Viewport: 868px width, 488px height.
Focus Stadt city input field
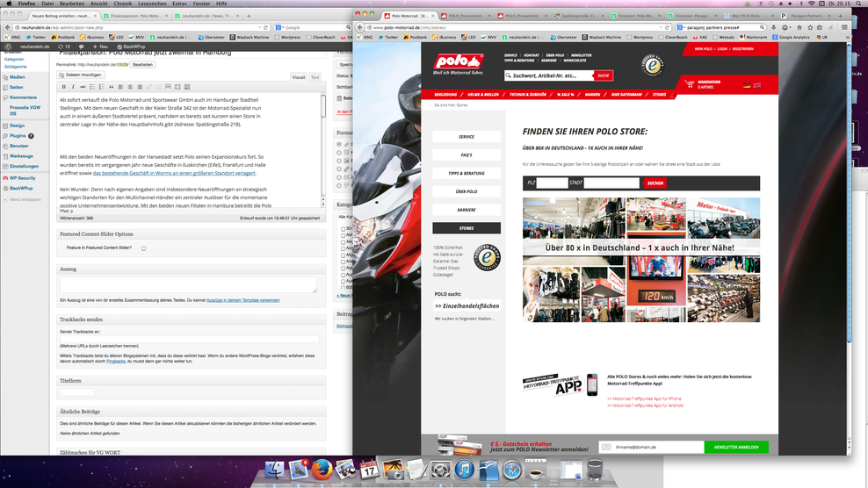click(x=611, y=183)
